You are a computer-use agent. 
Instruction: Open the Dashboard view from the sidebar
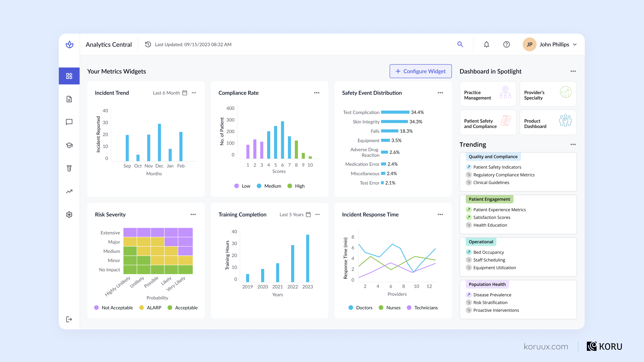point(69,76)
